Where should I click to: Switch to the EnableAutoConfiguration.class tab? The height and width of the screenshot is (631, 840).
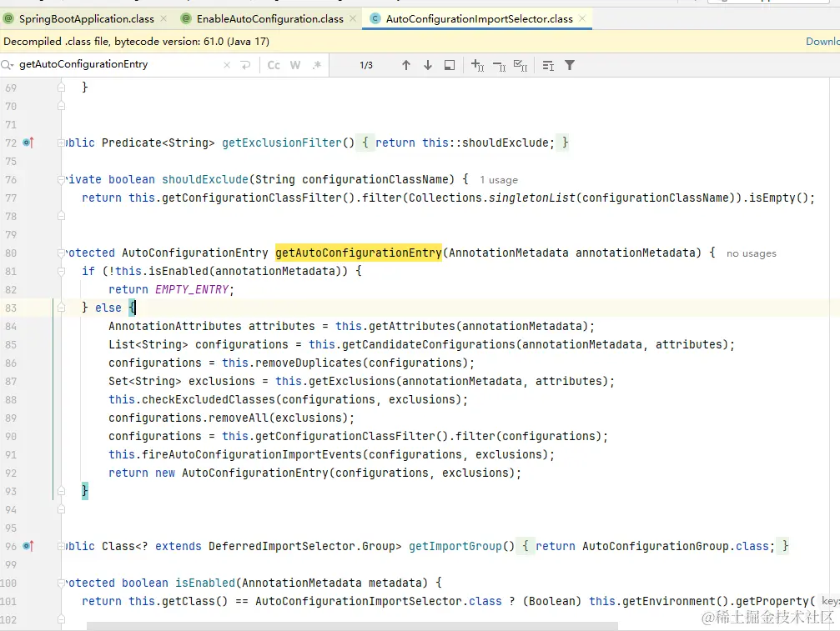[270, 18]
